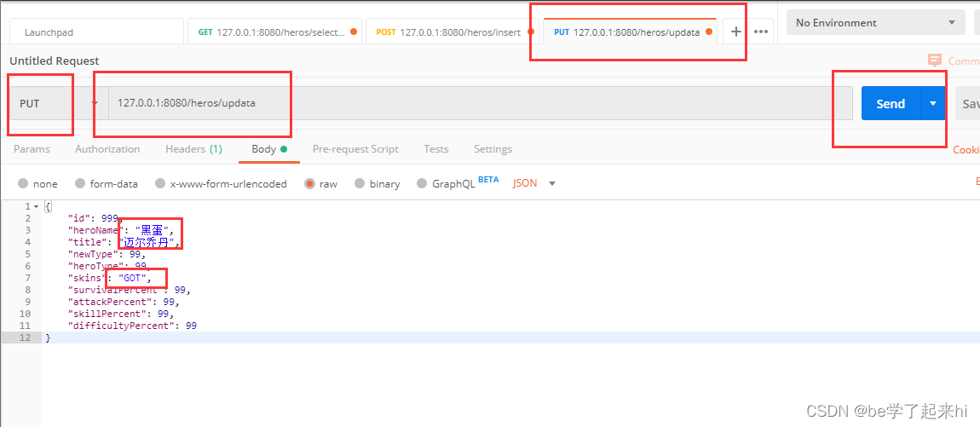The width and height of the screenshot is (980, 427).
Task: Open the Pre-request Script tab
Action: 355,149
